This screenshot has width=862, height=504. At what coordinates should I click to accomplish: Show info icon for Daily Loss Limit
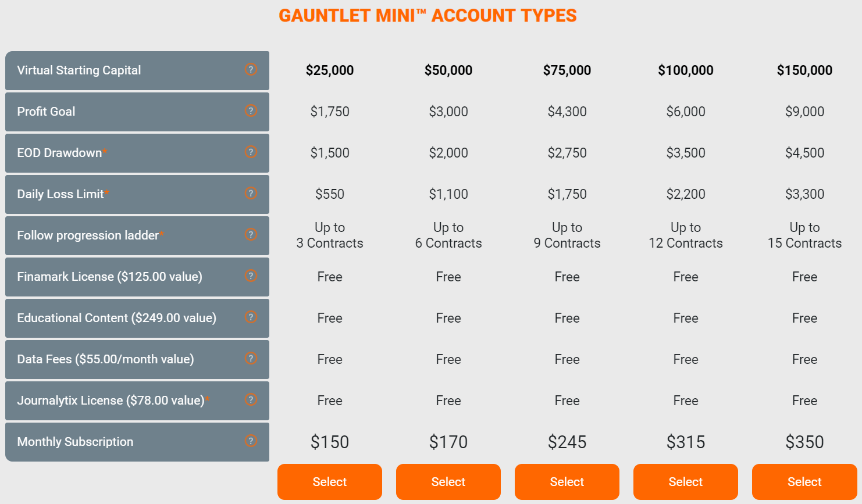coord(251,193)
